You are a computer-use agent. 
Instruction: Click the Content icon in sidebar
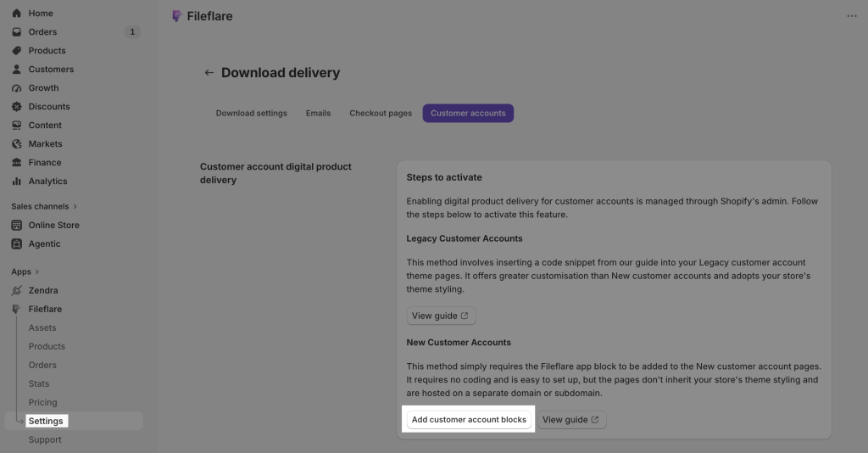pos(17,126)
